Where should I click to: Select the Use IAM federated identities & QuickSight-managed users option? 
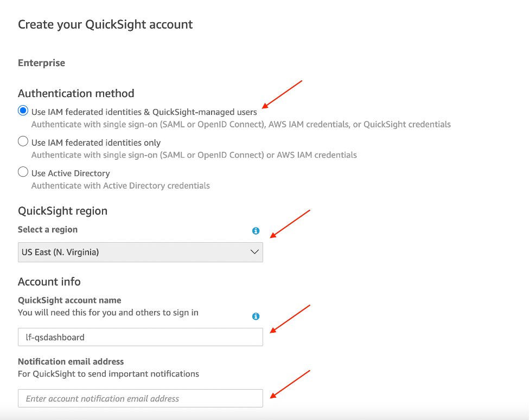coord(22,111)
